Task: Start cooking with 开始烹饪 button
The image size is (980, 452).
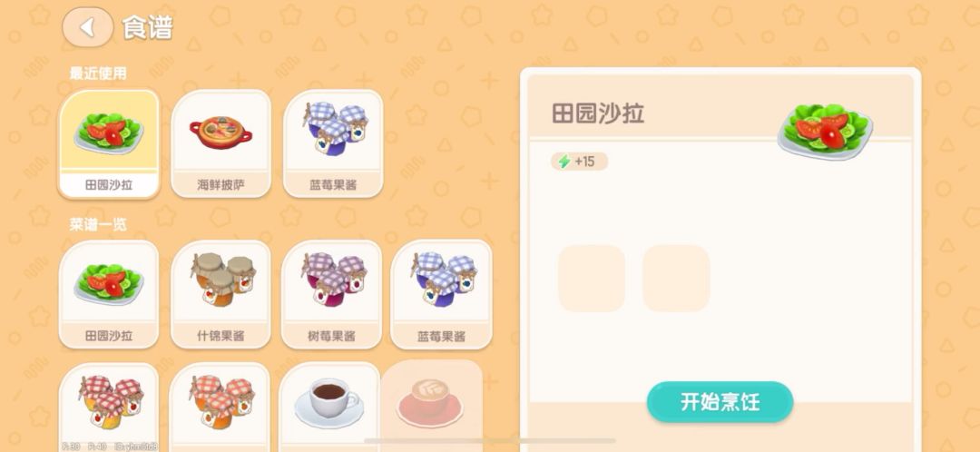Action: [x=720, y=402]
